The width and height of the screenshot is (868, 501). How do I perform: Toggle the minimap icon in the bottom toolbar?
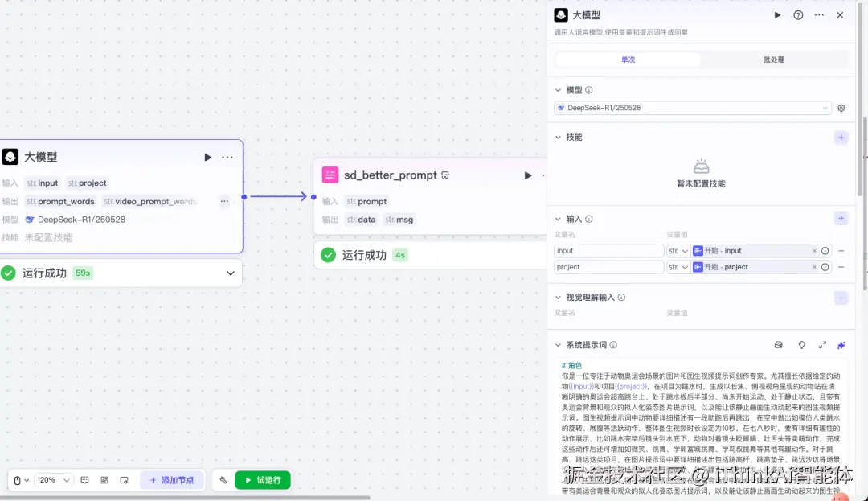(x=124, y=481)
